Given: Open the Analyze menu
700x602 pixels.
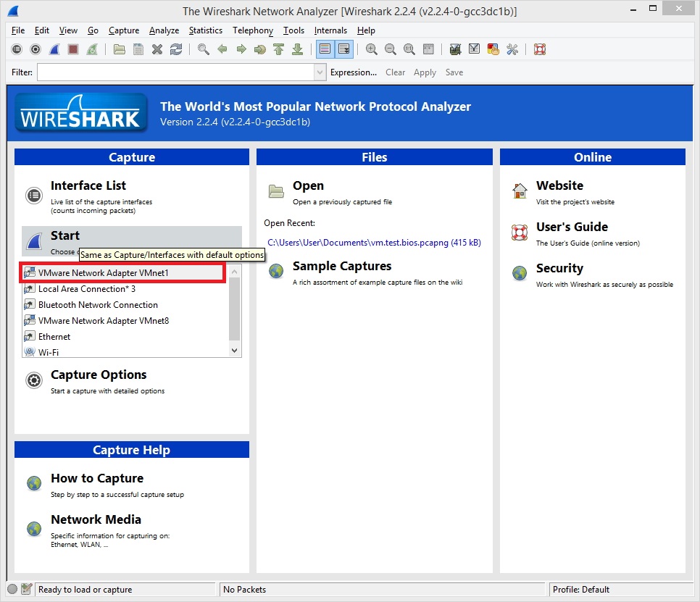Looking at the screenshot, I should point(164,30).
